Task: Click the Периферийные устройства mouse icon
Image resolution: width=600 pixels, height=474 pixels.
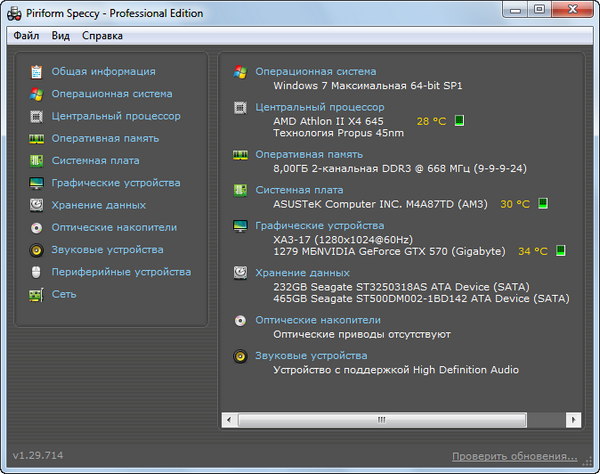Action: point(36,272)
